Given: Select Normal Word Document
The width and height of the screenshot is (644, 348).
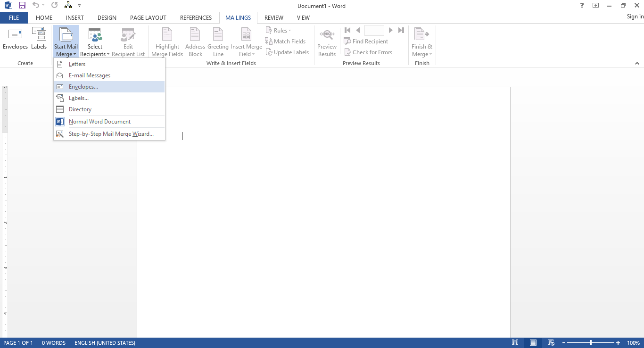Looking at the screenshot, I should click(x=109, y=122).
